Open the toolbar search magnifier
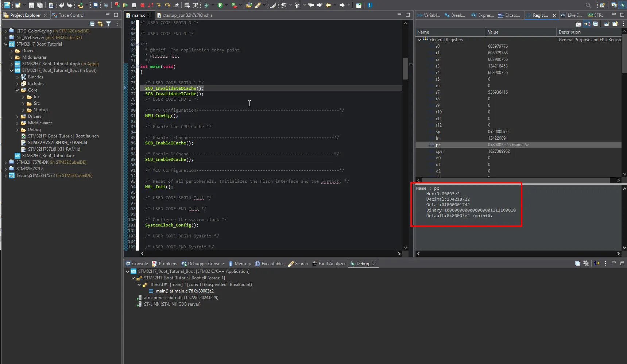The width and height of the screenshot is (627, 364). (x=588, y=5)
